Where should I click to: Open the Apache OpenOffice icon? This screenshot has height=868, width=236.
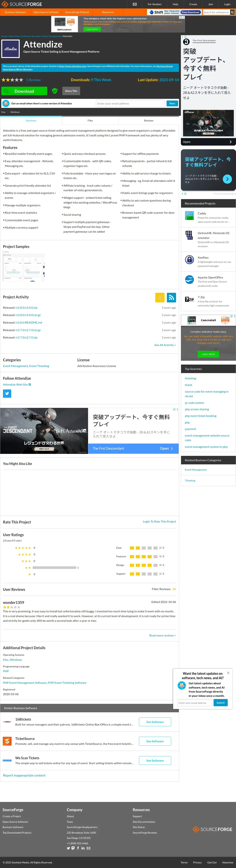(x=189, y=279)
